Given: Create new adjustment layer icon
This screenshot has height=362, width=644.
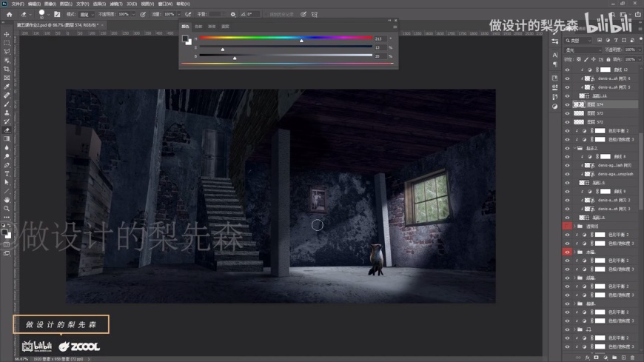Looking at the screenshot, I should [x=606, y=358].
